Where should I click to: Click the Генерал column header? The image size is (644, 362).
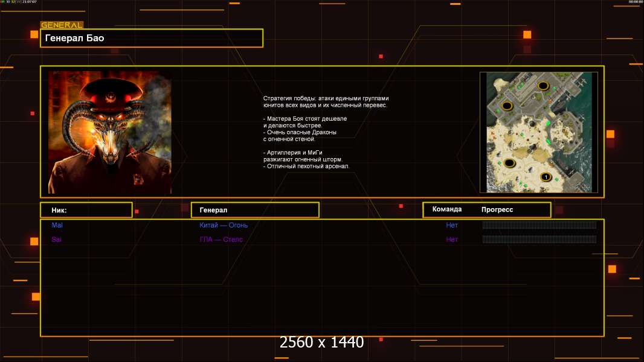(x=255, y=210)
